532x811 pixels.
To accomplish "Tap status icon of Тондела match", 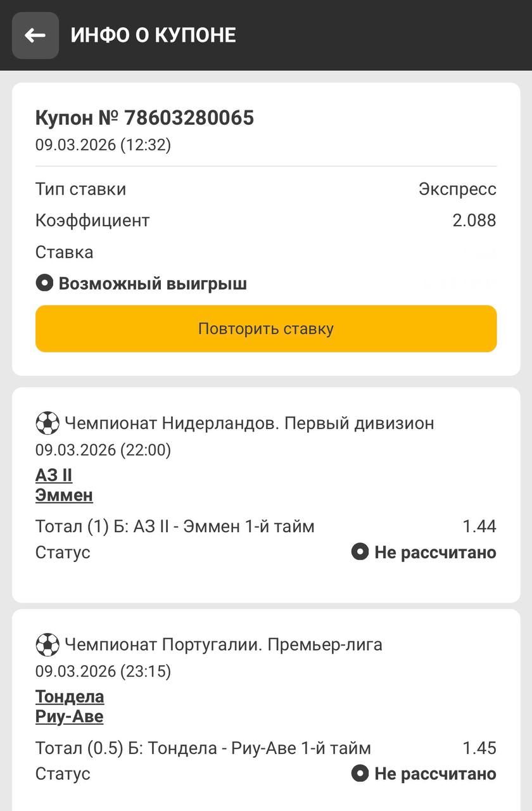I will (x=360, y=774).
